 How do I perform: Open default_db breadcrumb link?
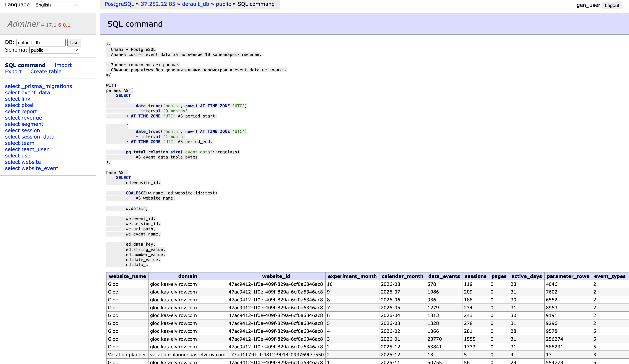click(x=196, y=4)
